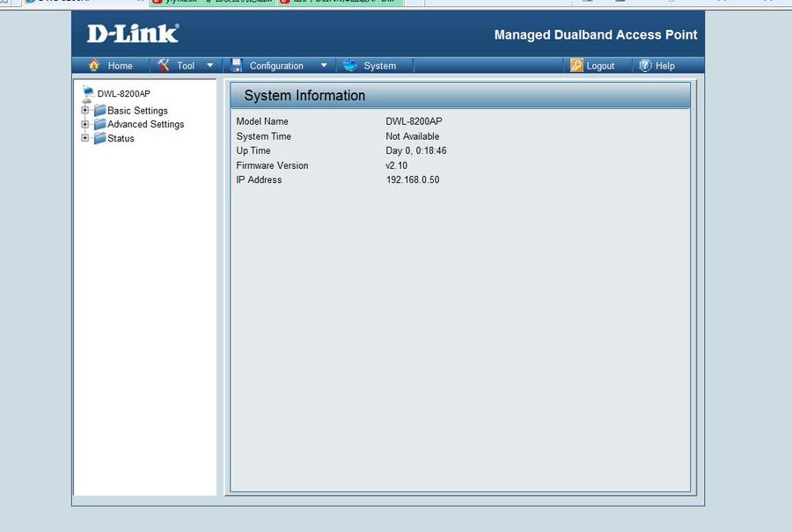Click the Not Available time value

pyautogui.click(x=413, y=136)
